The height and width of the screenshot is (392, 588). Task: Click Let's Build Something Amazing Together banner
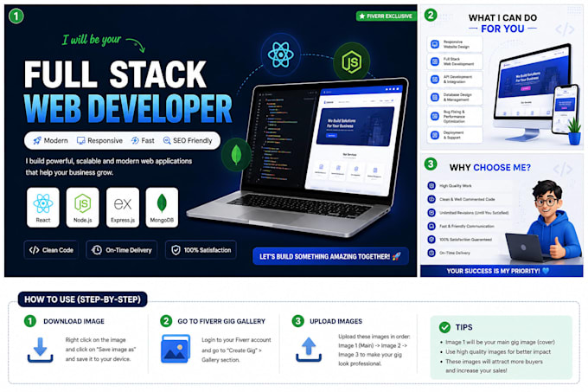[x=330, y=256]
